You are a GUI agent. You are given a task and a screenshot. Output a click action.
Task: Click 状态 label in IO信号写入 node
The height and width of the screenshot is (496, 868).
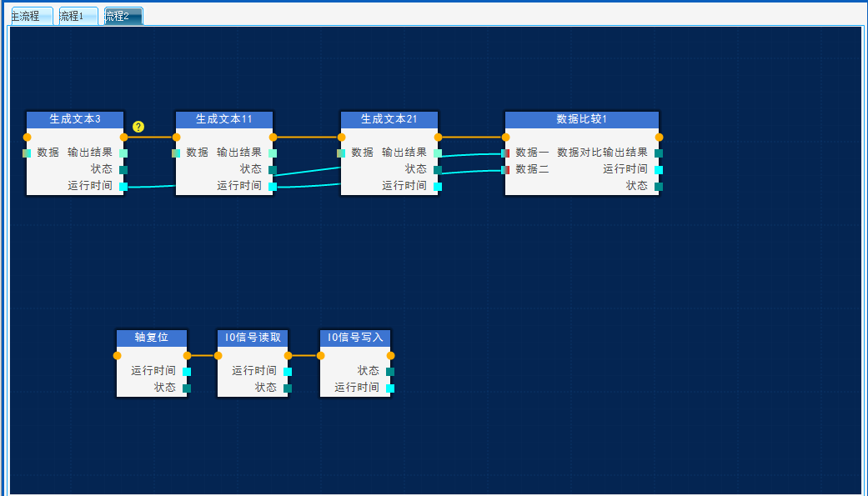tap(369, 370)
